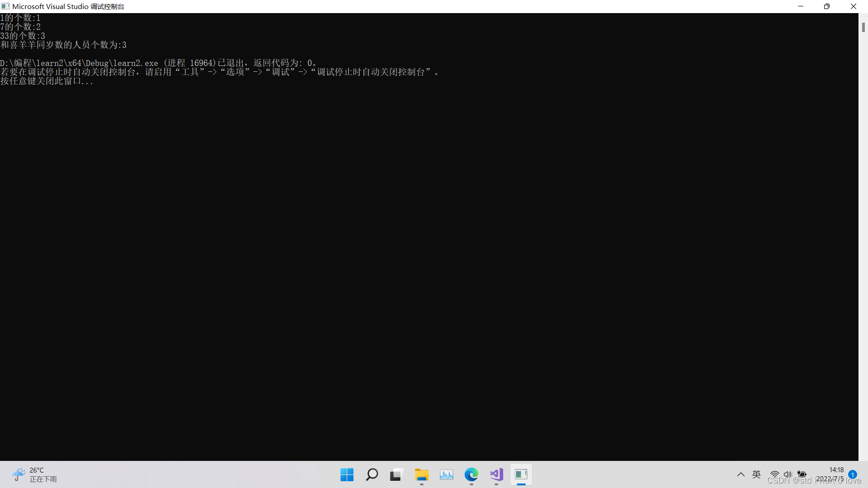Select the debug console taskbar icon
Screen dimensions: 868x488
pos(521,474)
